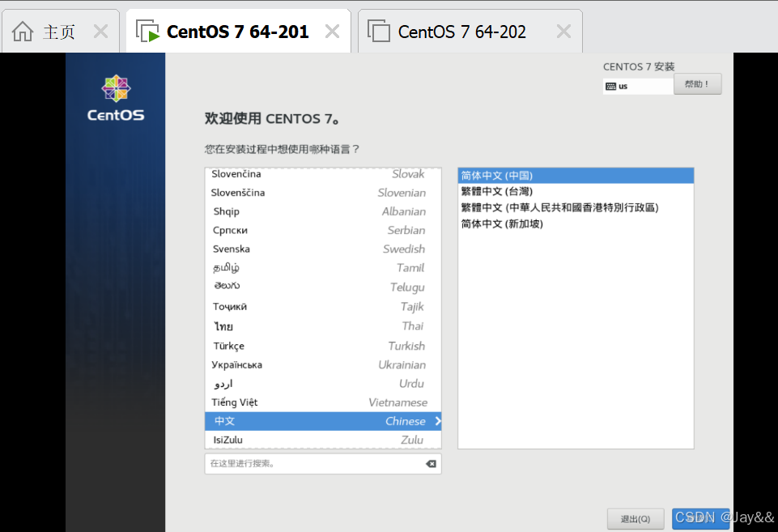Viewport: 778px width, 532px height.
Task: Click the VM icon on 64-202 tab
Action: click(x=379, y=31)
